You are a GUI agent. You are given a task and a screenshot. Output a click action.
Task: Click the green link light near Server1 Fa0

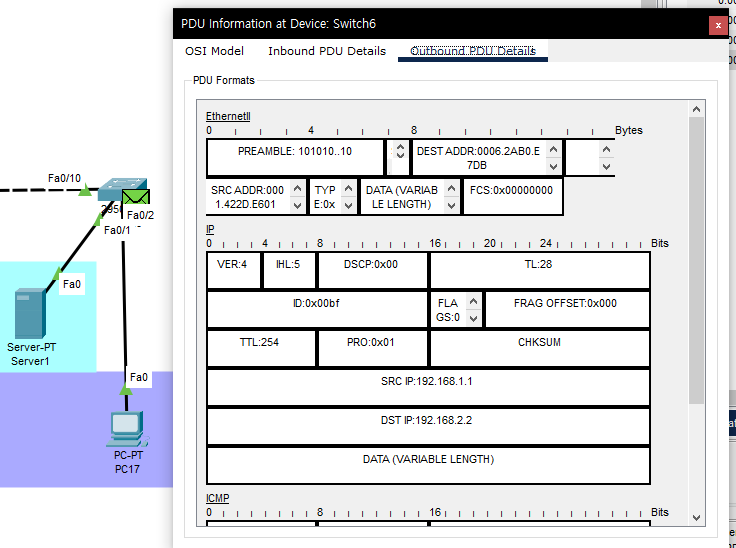coord(57,273)
